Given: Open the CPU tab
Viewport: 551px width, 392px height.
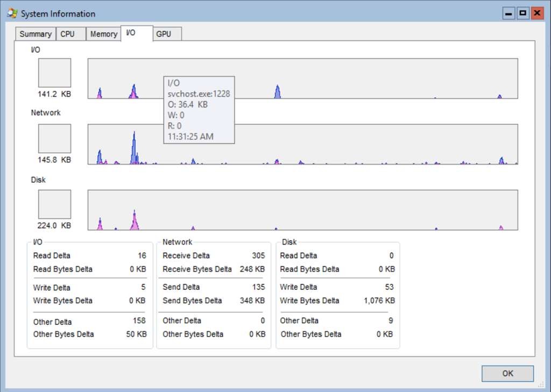Looking at the screenshot, I should 68,34.
